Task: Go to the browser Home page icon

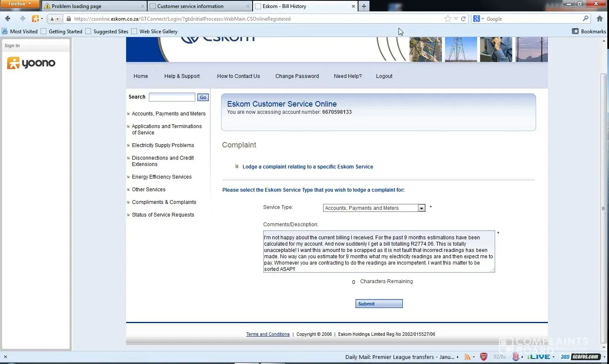Action: coord(600,19)
